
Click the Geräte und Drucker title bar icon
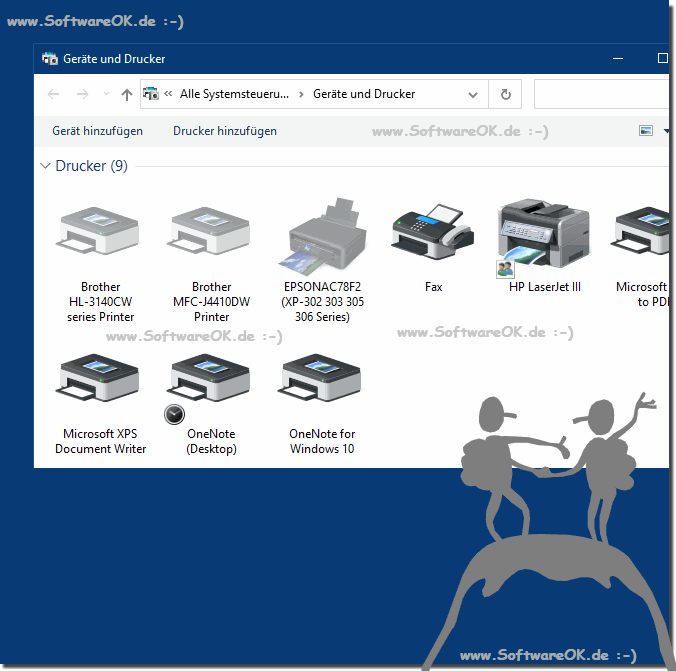50,58
